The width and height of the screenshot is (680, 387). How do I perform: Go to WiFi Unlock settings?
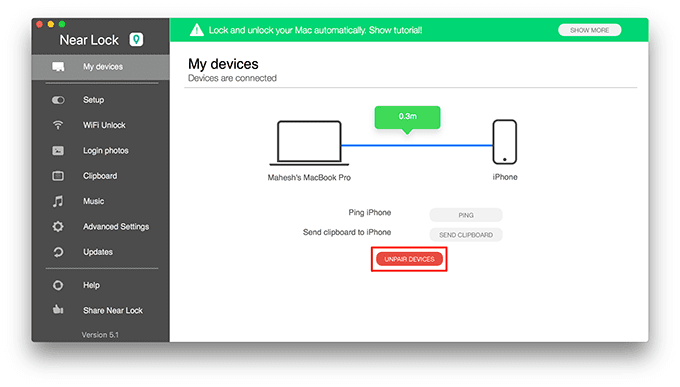[101, 125]
